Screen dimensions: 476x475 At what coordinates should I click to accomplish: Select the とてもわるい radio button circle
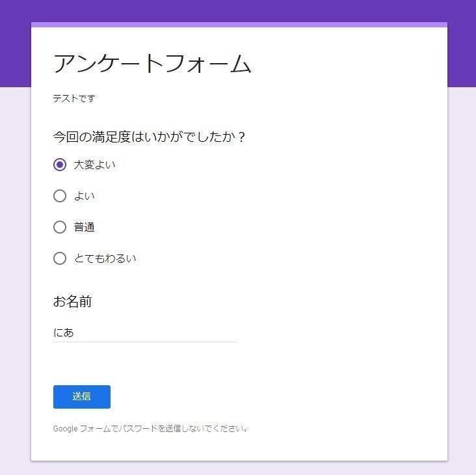60,258
